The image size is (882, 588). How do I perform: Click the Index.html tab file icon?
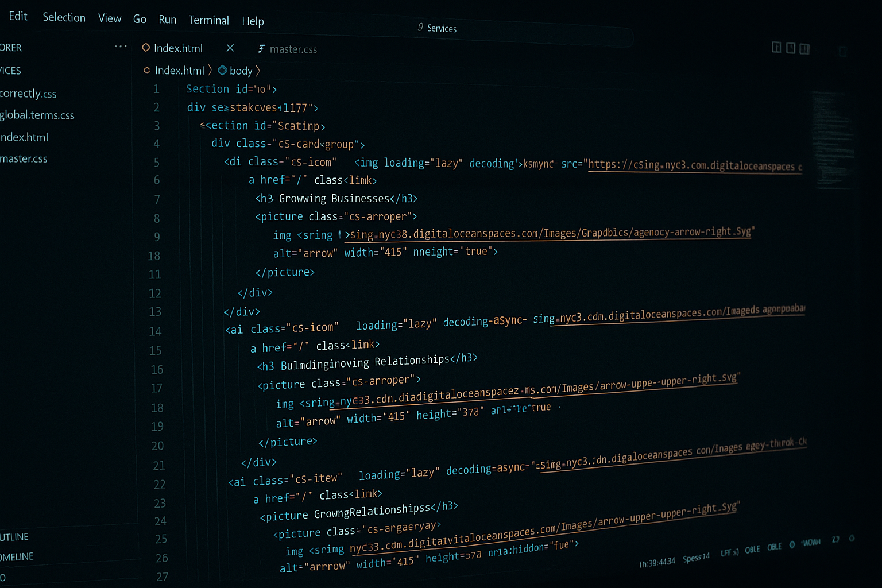click(146, 48)
